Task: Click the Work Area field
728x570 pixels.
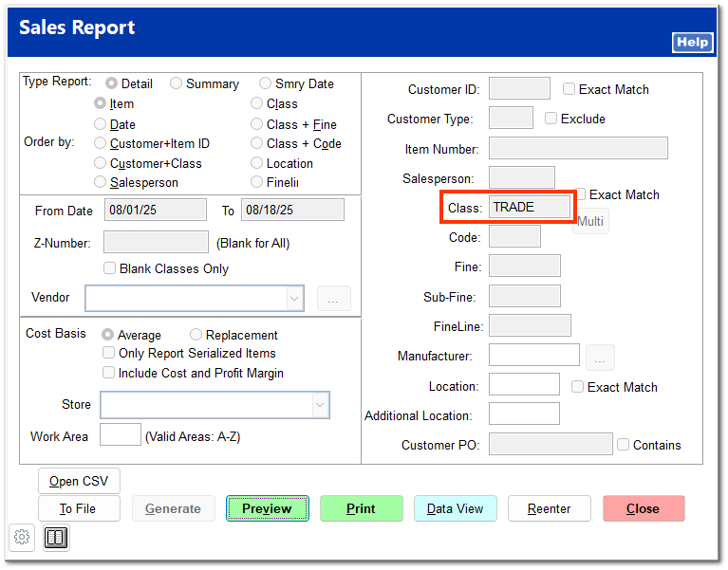Action: pos(121,434)
